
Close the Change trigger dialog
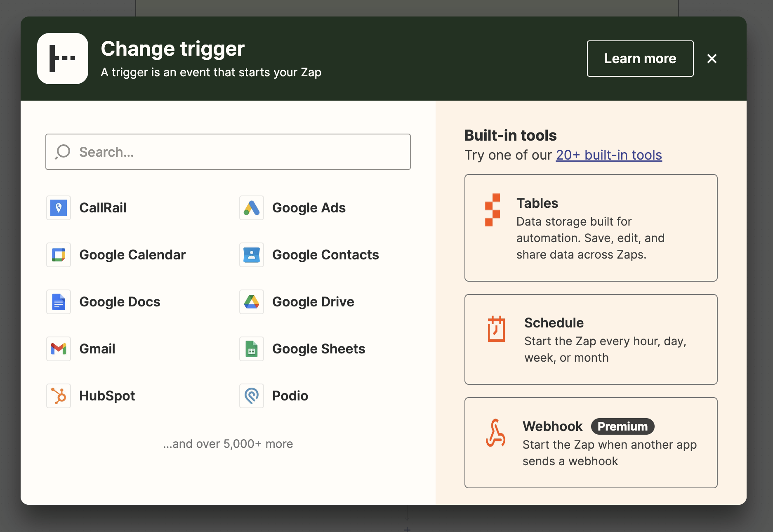(712, 59)
